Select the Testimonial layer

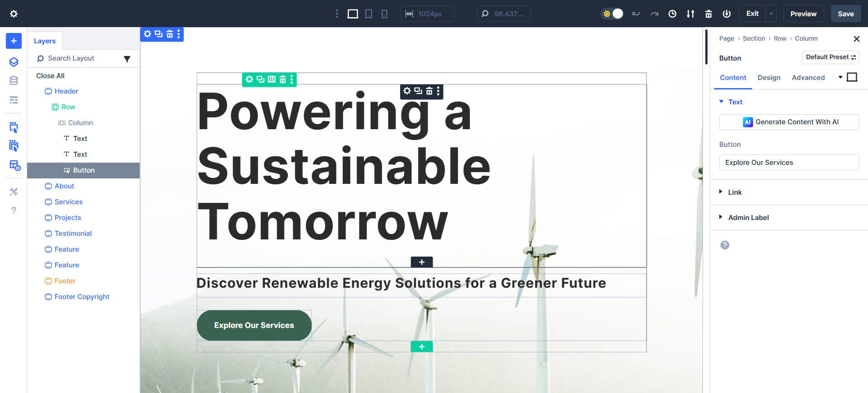pyautogui.click(x=73, y=234)
